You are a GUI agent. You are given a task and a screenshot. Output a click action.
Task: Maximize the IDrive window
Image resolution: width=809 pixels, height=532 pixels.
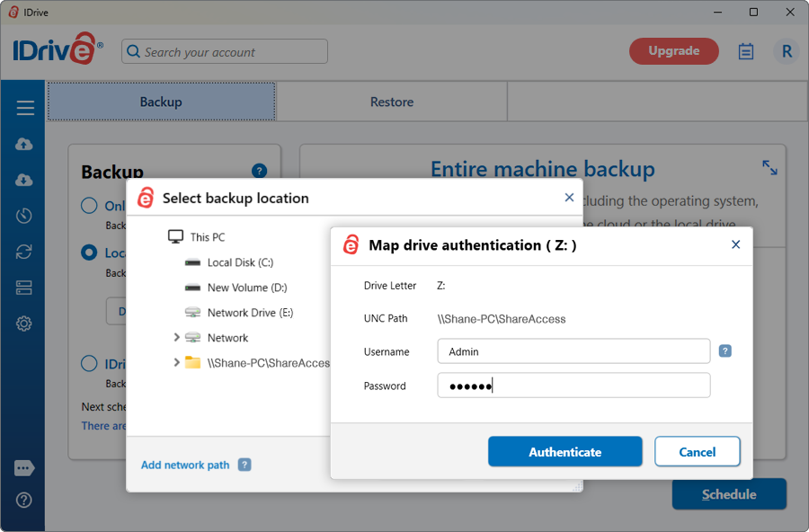coord(754,12)
